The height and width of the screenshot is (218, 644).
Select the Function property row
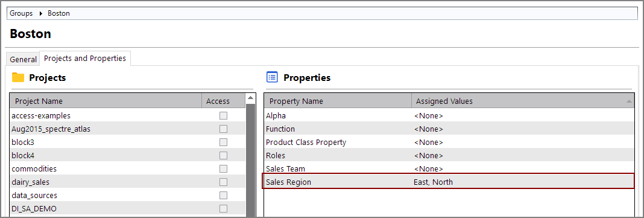coord(449,129)
